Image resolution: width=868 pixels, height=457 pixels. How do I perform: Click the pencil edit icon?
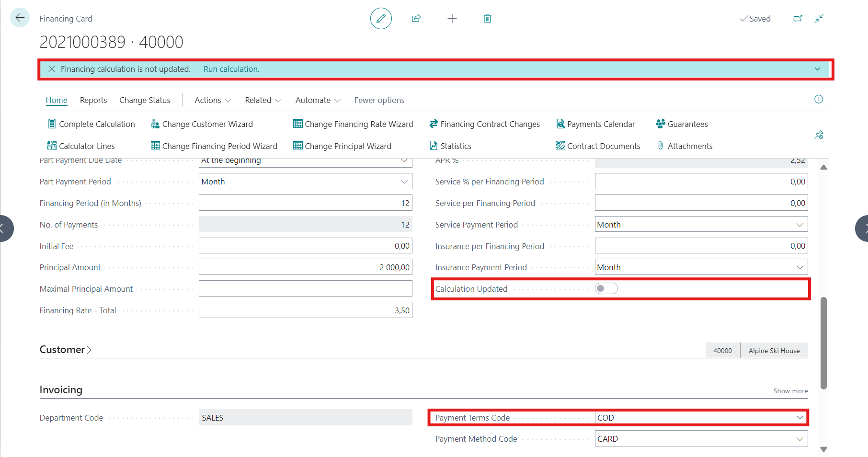click(381, 19)
